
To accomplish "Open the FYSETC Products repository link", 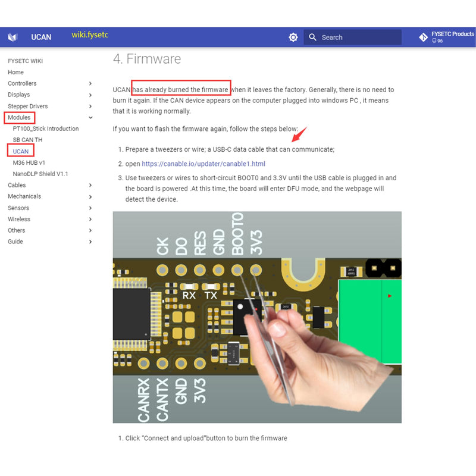I will pos(446,37).
